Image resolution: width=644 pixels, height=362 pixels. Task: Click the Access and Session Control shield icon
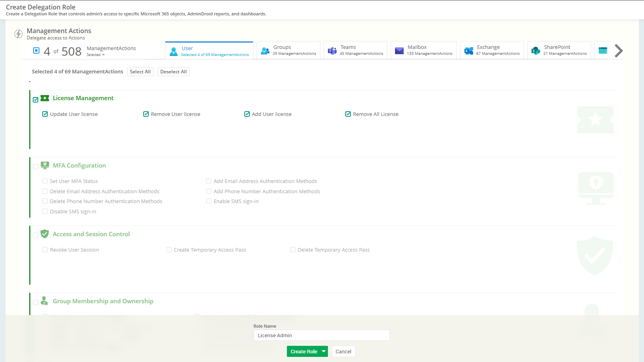[x=45, y=234]
